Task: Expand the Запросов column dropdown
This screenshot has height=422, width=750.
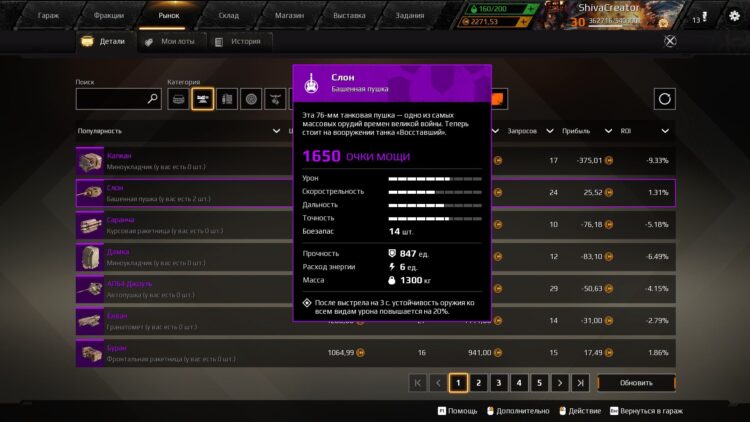Action: pos(550,131)
